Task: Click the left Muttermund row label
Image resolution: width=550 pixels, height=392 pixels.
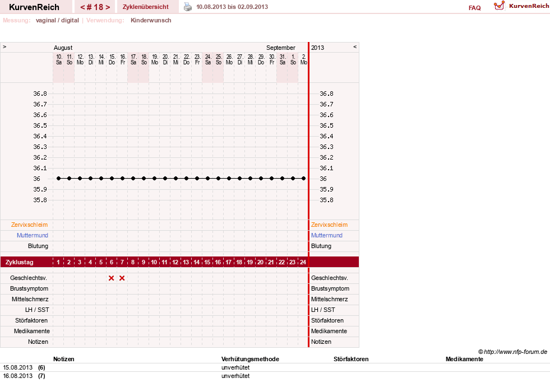Action: 33,235
